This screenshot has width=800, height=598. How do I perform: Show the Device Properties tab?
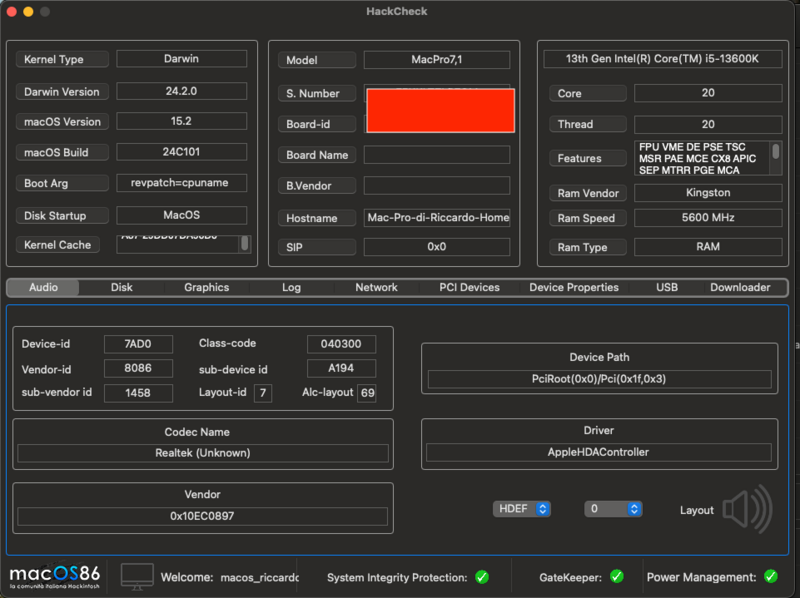574,287
